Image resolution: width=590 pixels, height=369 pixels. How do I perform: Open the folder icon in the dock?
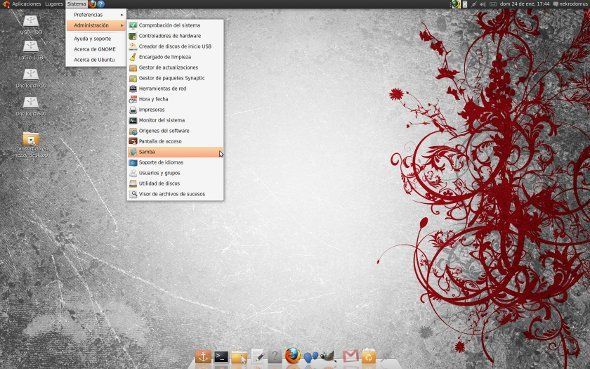[239, 357]
